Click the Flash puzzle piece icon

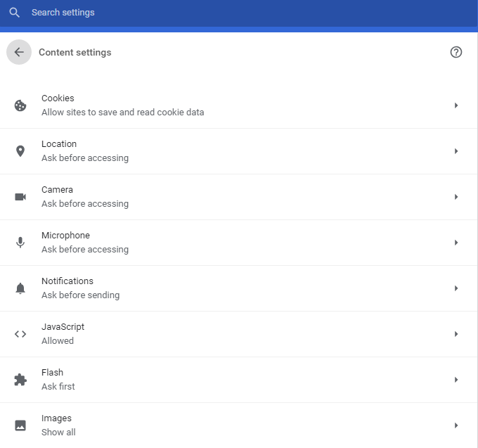click(20, 380)
